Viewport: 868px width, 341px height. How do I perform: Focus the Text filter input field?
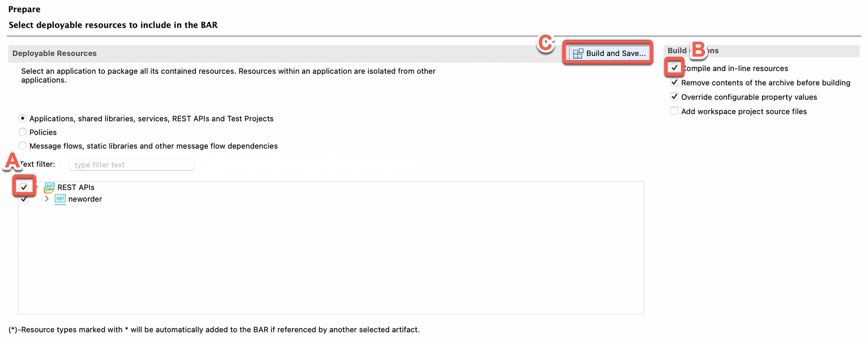(x=132, y=165)
